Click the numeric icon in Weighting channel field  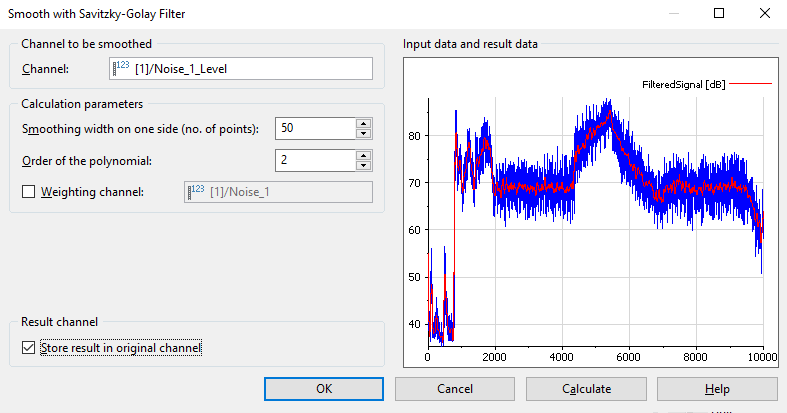point(196,191)
